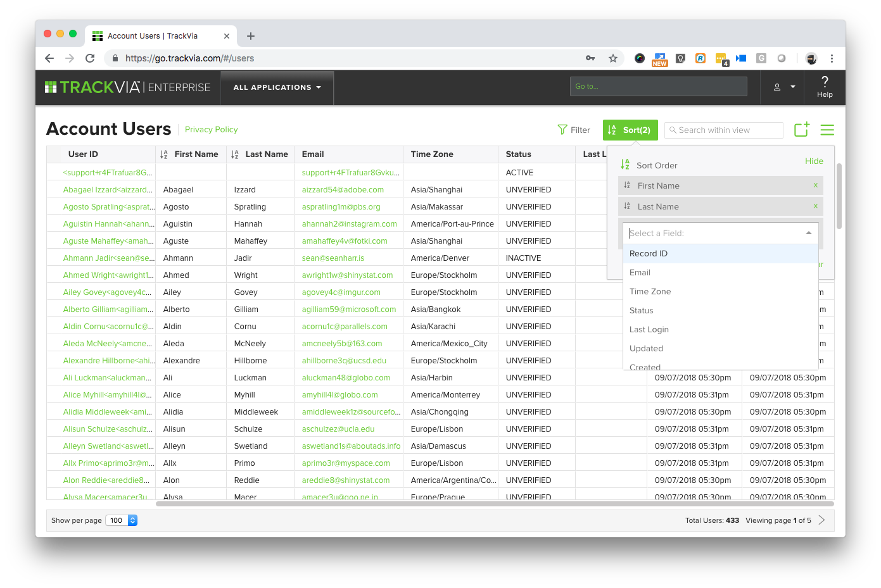Click the vertical page scrollbar
The image size is (881, 588).
[839, 196]
